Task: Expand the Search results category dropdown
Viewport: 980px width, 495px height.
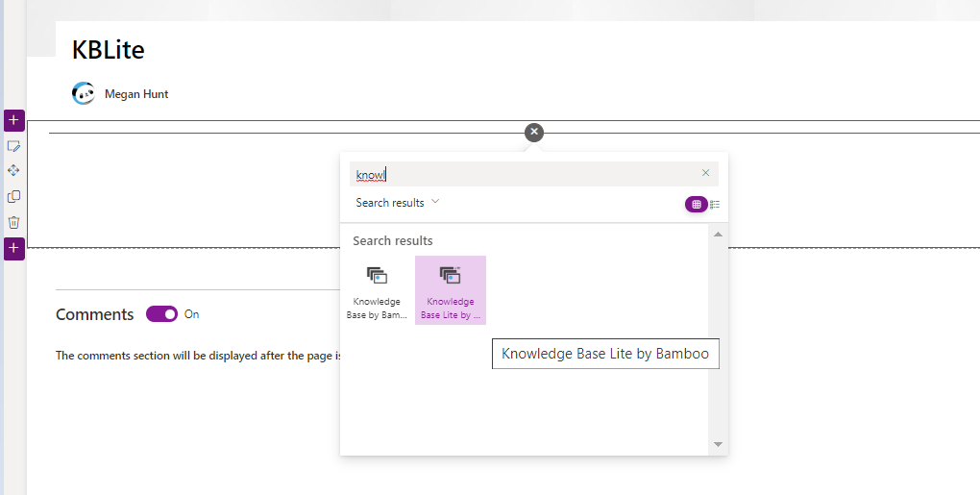Action: (x=397, y=203)
